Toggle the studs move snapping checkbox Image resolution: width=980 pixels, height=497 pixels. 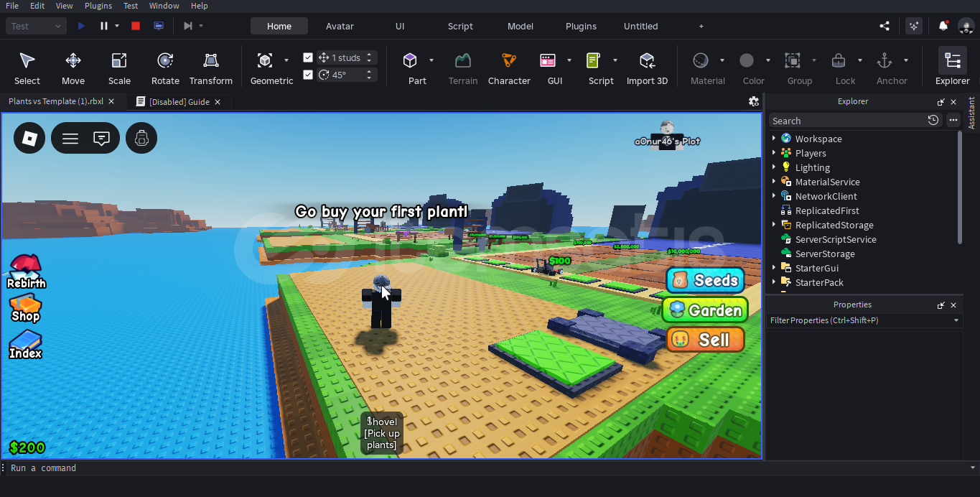point(308,57)
